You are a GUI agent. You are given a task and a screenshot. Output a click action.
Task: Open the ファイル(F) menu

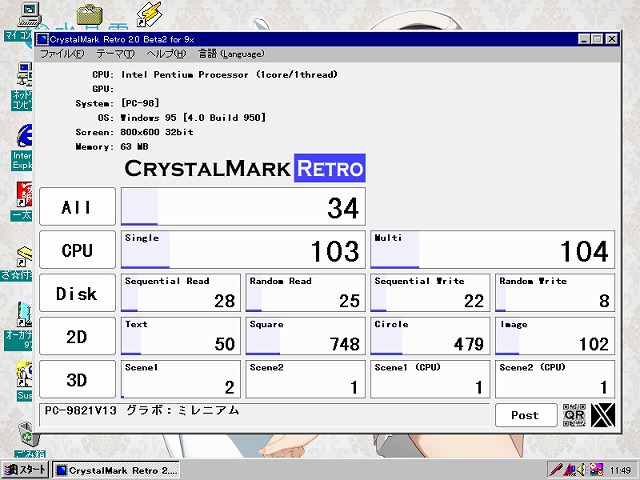point(62,54)
